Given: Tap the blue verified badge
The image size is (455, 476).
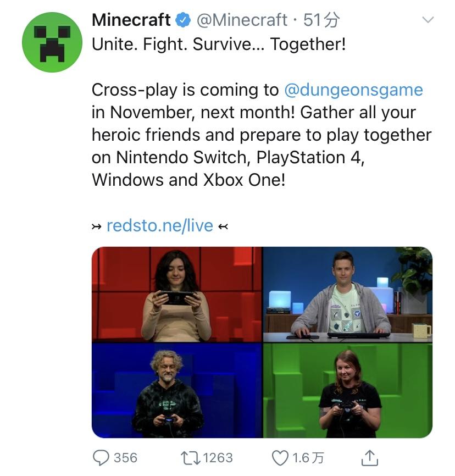Looking at the screenshot, I should click(184, 20).
